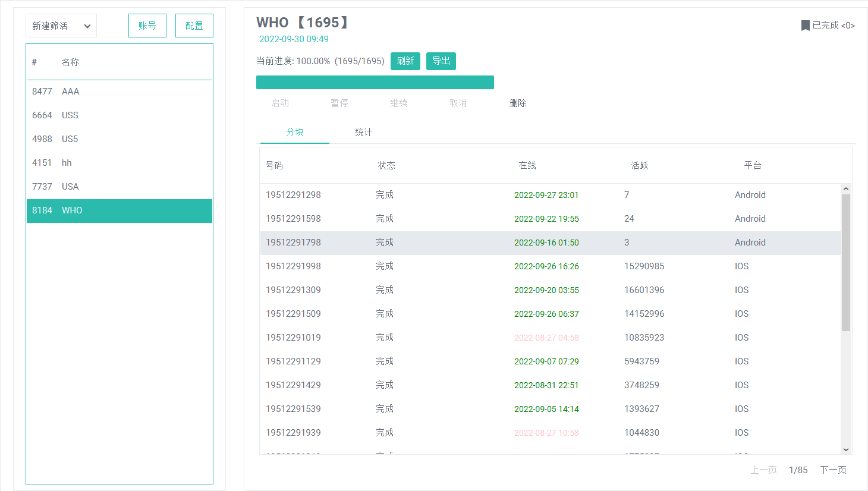Open the 新建筛活 dropdown

tap(61, 26)
